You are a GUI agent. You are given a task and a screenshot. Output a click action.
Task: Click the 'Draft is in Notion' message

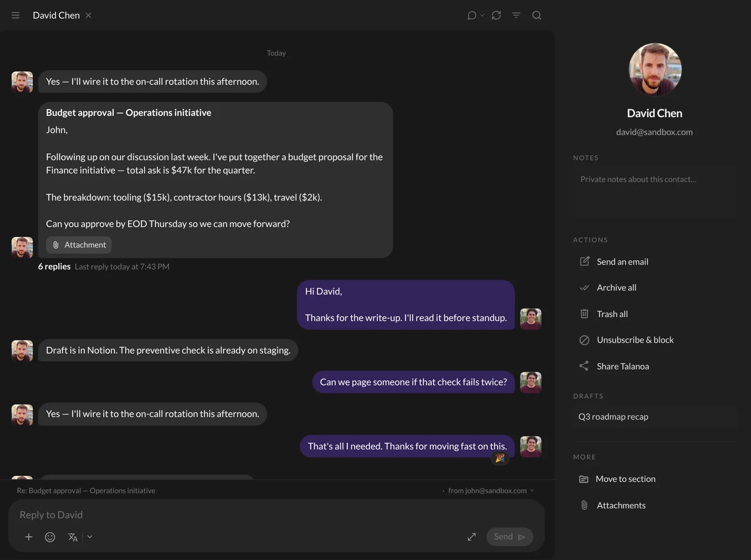click(168, 350)
